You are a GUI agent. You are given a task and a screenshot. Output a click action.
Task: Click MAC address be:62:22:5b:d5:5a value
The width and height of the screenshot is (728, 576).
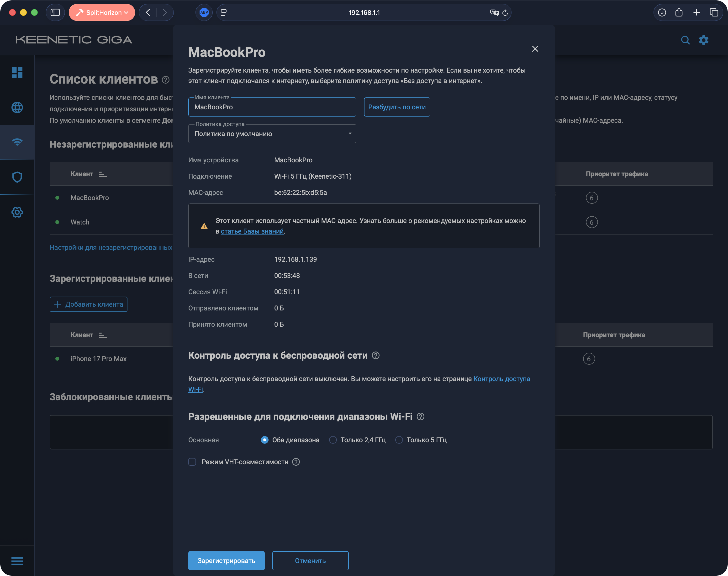click(300, 192)
